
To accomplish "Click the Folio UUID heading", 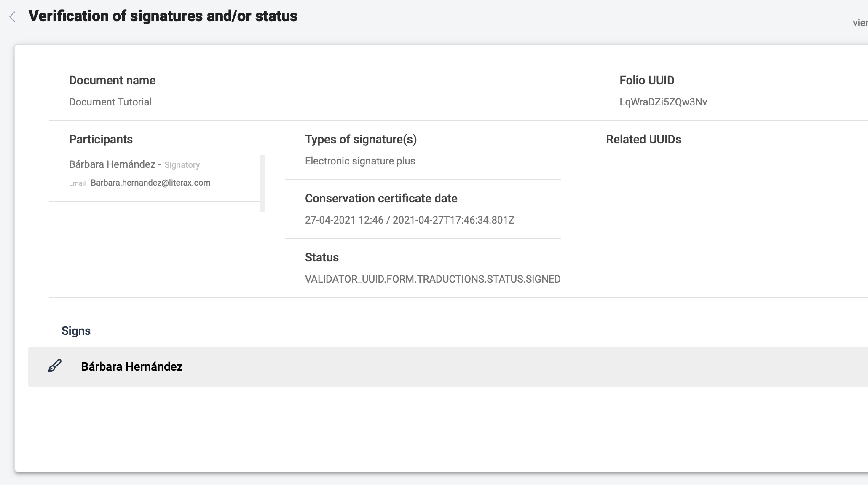I will tap(646, 80).
